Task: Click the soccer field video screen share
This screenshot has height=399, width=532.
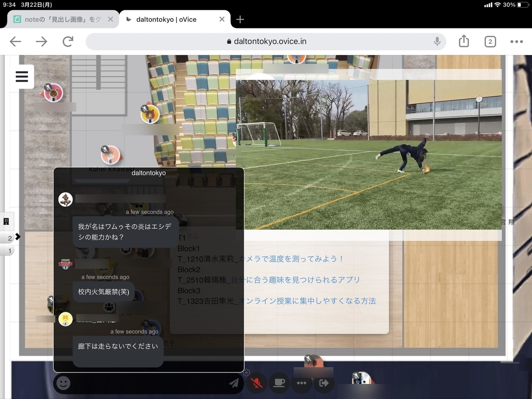Action: 369,155
